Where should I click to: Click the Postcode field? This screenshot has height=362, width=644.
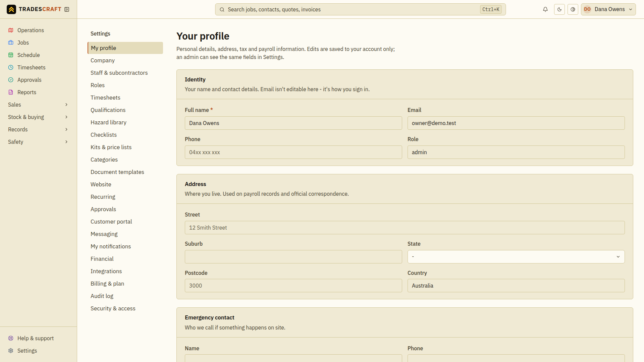(293, 286)
